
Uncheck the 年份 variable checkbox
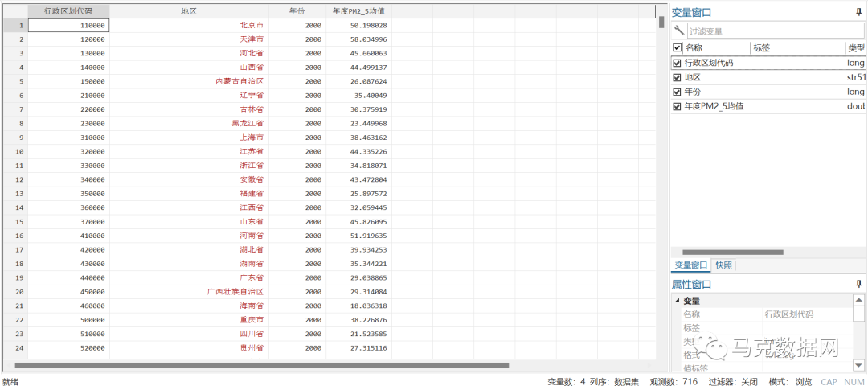pyautogui.click(x=677, y=92)
